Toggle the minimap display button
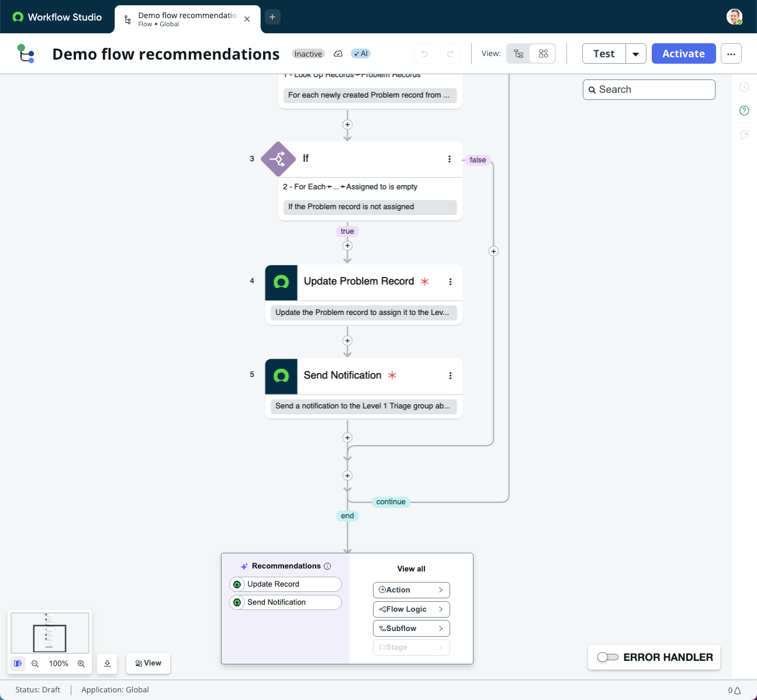Screen dimensions: 757x700 click(18, 663)
